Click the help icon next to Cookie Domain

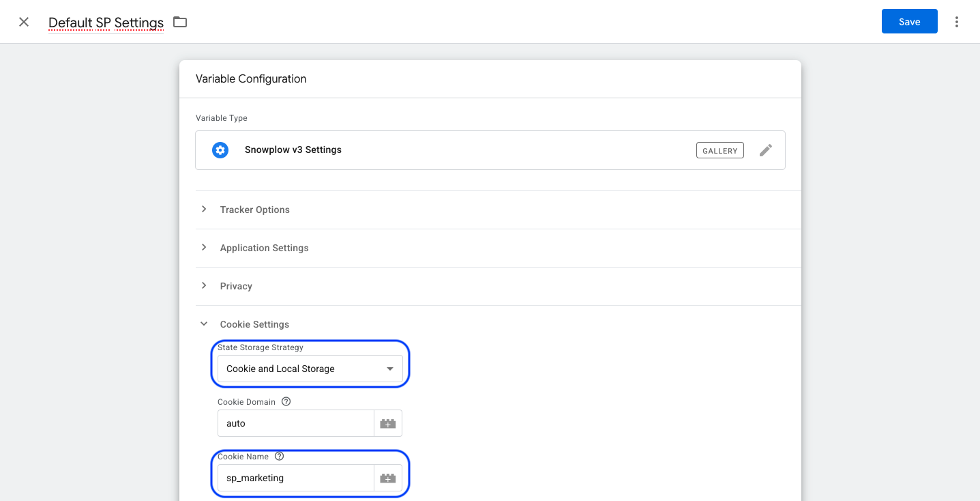(x=286, y=401)
